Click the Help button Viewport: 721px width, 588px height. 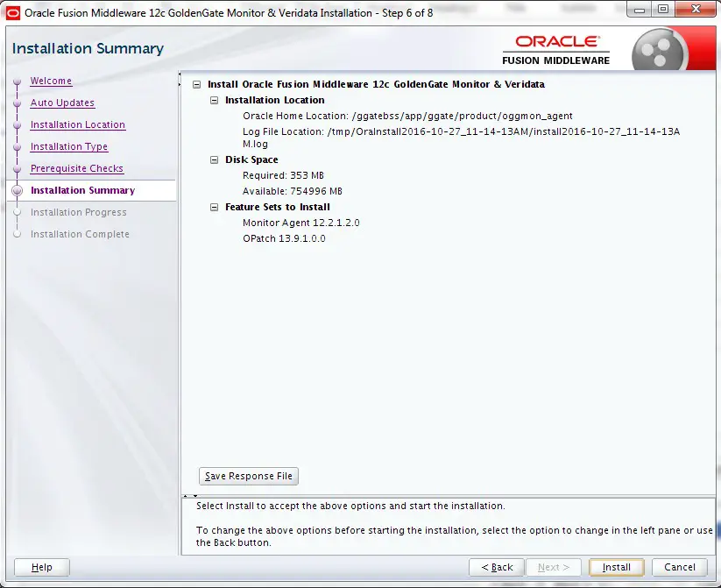[x=42, y=567]
